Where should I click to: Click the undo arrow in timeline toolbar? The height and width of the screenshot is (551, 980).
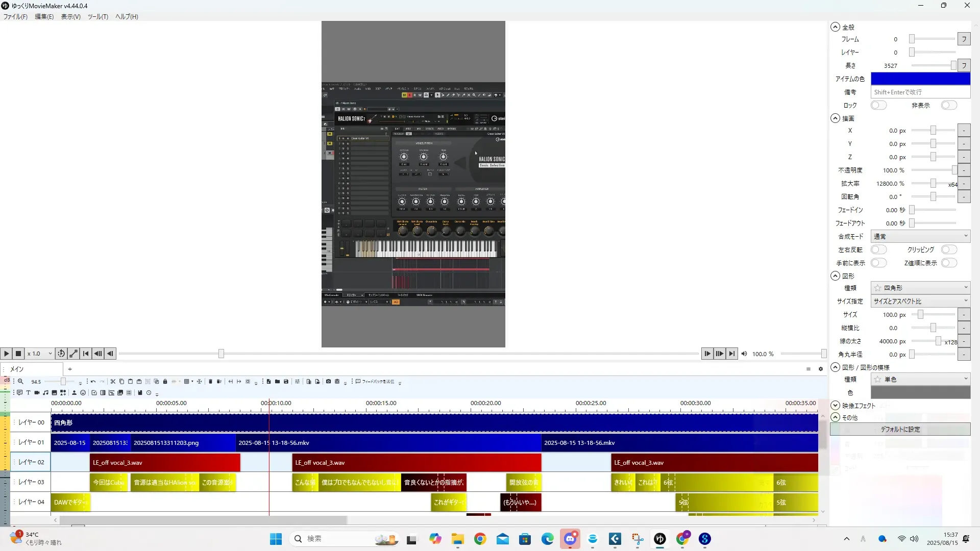pyautogui.click(x=93, y=382)
